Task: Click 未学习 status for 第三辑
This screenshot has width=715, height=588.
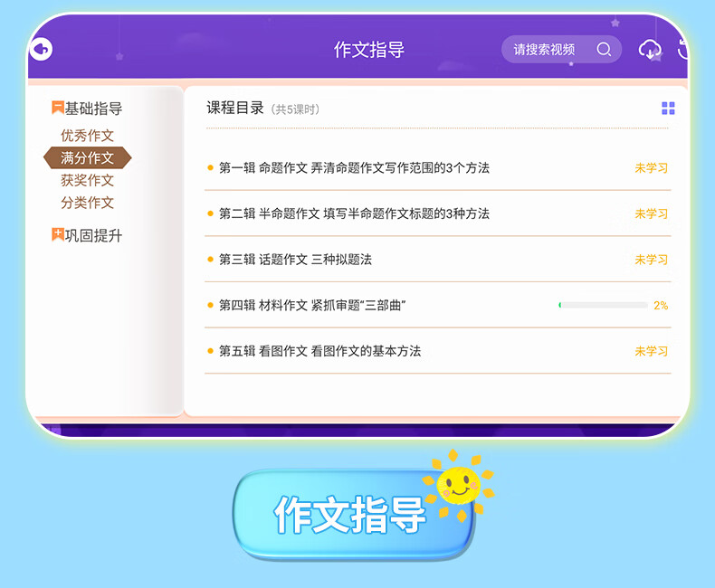Action: click(x=651, y=260)
